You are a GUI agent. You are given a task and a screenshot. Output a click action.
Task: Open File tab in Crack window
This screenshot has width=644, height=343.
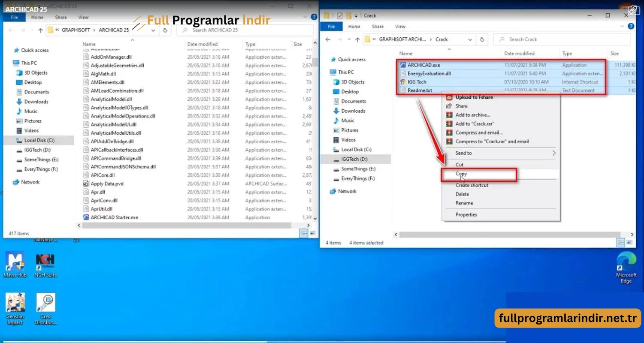point(332,27)
